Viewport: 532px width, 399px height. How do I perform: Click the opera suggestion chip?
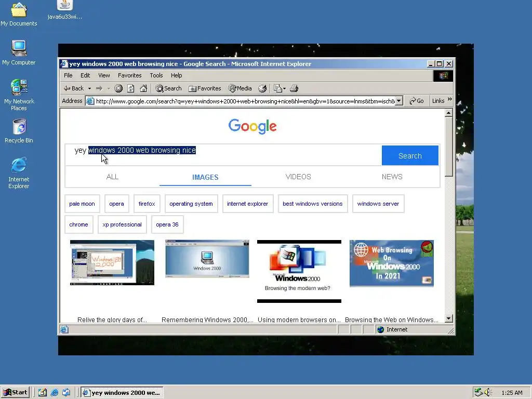[x=117, y=204]
